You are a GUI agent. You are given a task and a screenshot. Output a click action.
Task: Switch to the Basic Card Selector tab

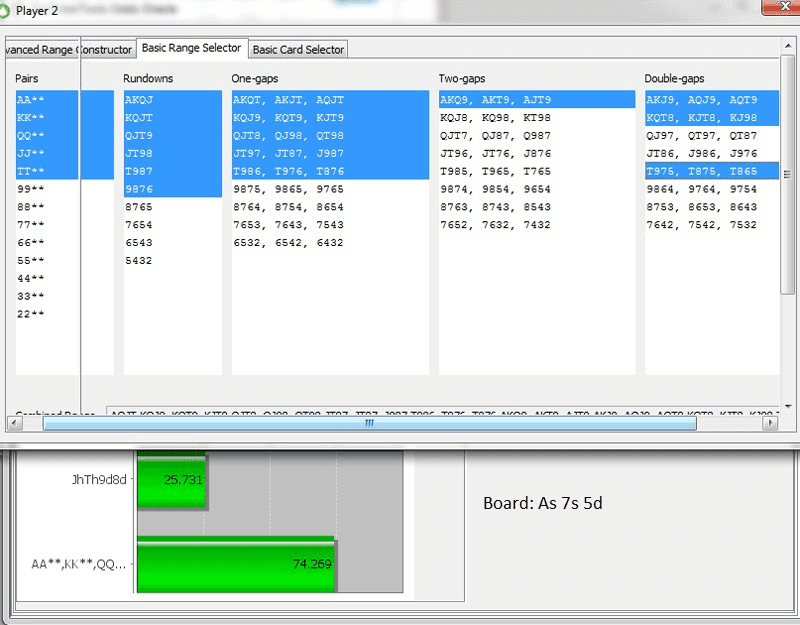pyautogui.click(x=298, y=49)
